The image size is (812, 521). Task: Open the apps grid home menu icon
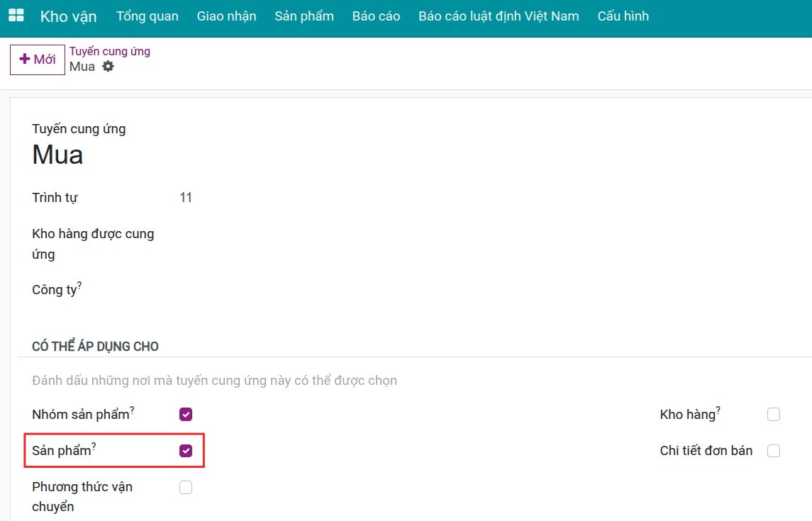tap(16, 16)
